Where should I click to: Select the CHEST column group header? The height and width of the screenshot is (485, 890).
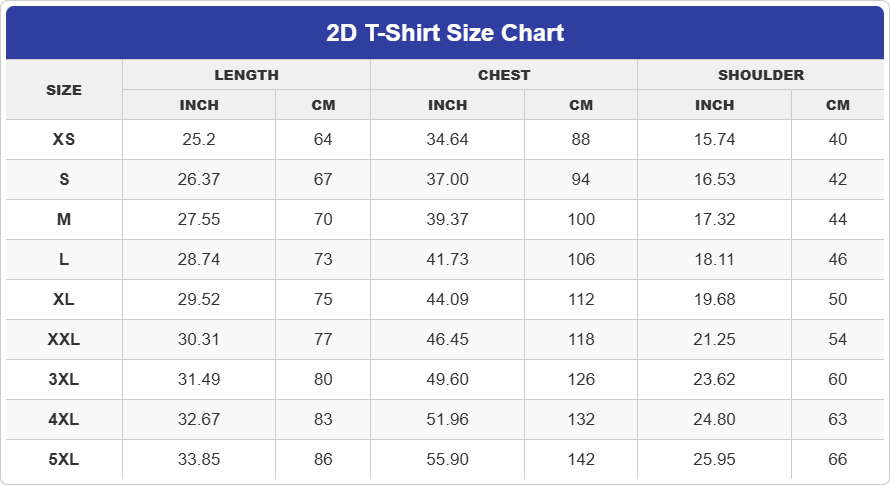(504, 75)
